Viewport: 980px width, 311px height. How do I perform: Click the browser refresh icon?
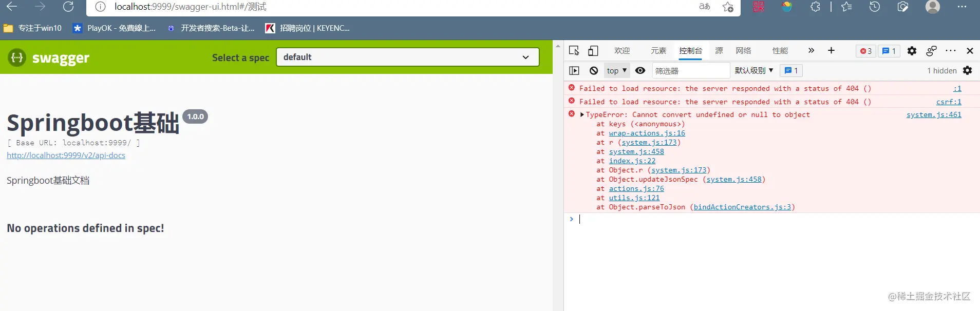[68, 7]
